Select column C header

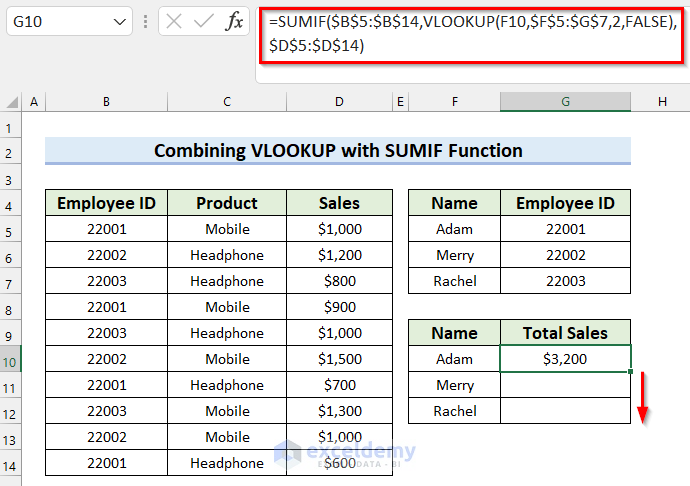[x=227, y=102]
